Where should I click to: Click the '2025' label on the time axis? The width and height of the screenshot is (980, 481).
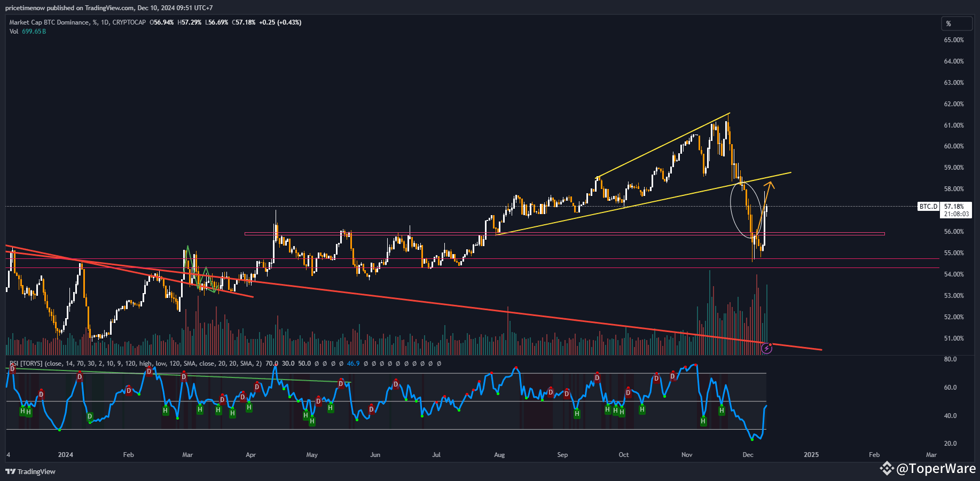(811, 455)
